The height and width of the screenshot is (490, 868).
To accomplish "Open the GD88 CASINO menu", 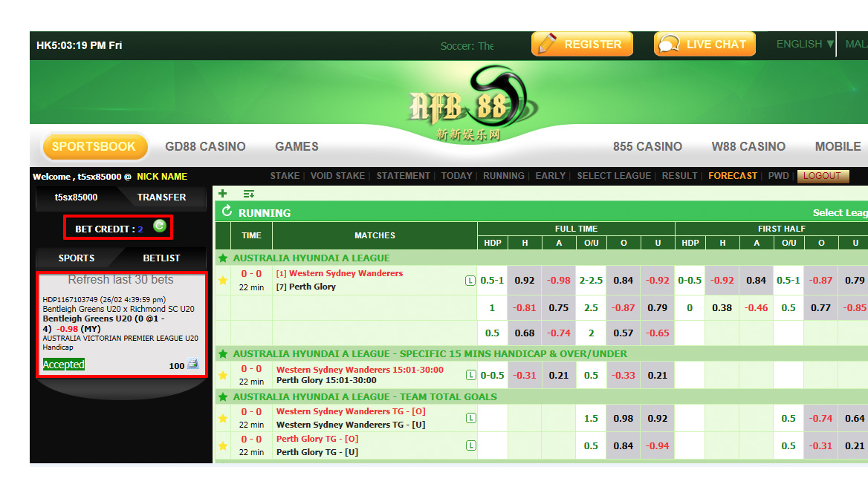I will click(x=205, y=147).
